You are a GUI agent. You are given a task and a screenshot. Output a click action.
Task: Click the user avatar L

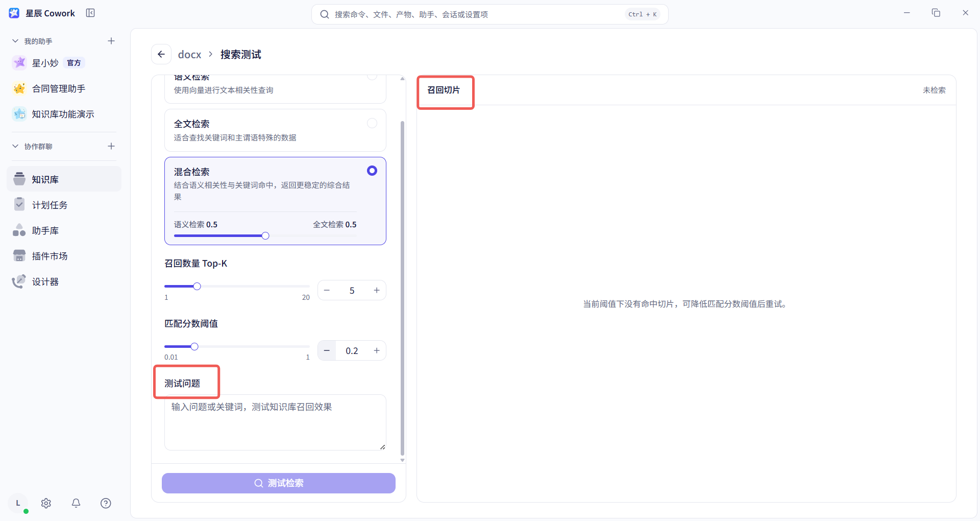click(x=18, y=503)
